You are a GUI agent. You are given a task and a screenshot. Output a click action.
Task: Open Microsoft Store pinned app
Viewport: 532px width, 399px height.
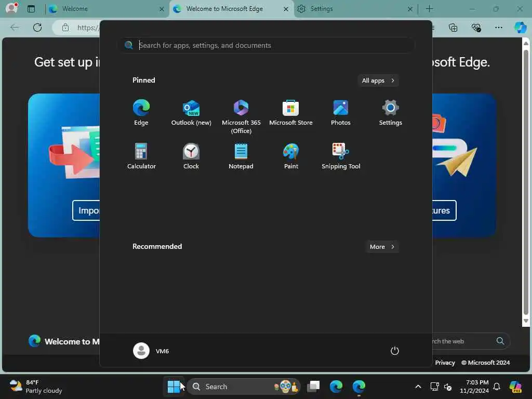[x=291, y=113]
